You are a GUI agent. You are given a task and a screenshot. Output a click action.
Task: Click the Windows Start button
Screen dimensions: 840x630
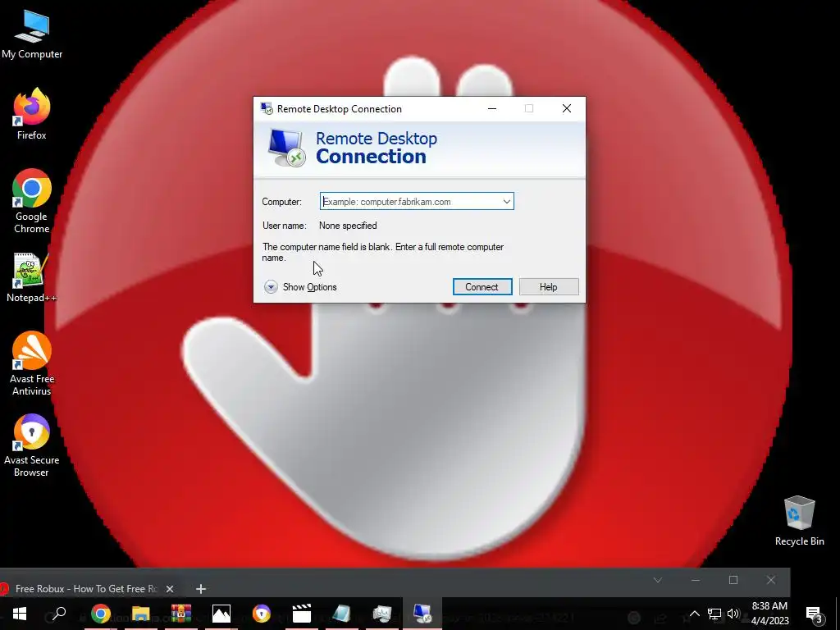pyautogui.click(x=20, y=614)
